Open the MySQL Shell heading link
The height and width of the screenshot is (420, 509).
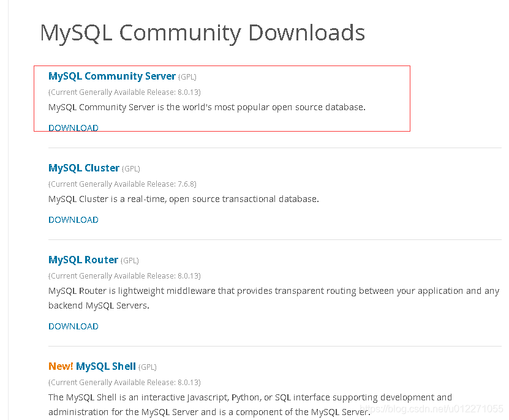pos(105,367)
